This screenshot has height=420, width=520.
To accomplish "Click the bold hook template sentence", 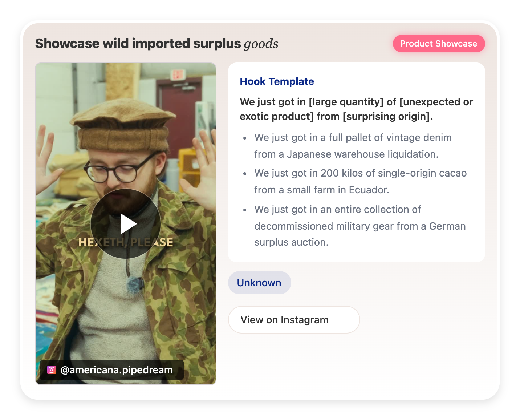I will [356, 109].
